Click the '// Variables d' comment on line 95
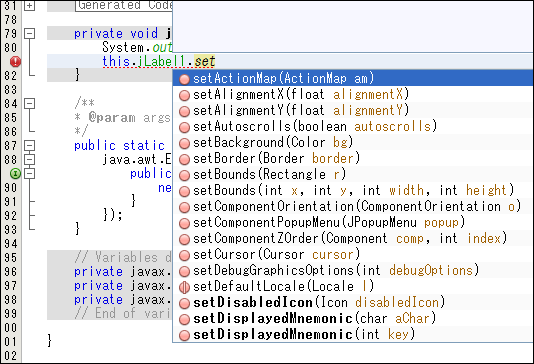Viewport: 534px width, 364px height. click(123, 257)
